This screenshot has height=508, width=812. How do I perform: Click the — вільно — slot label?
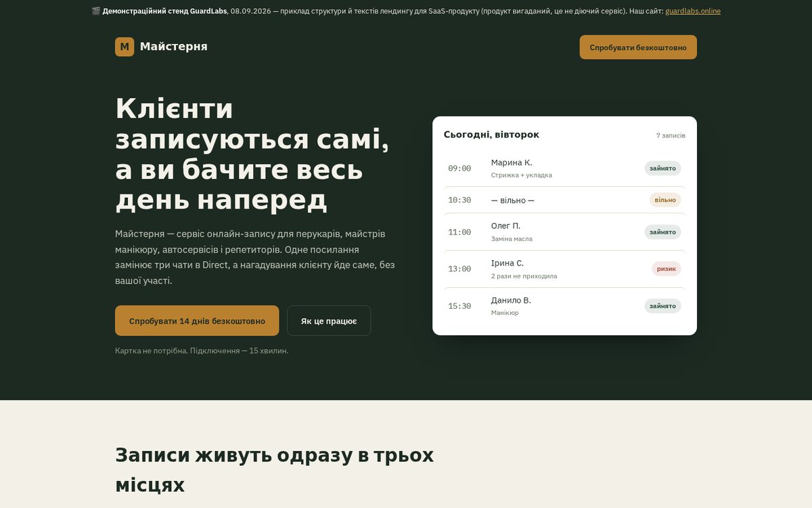point(513,200)
